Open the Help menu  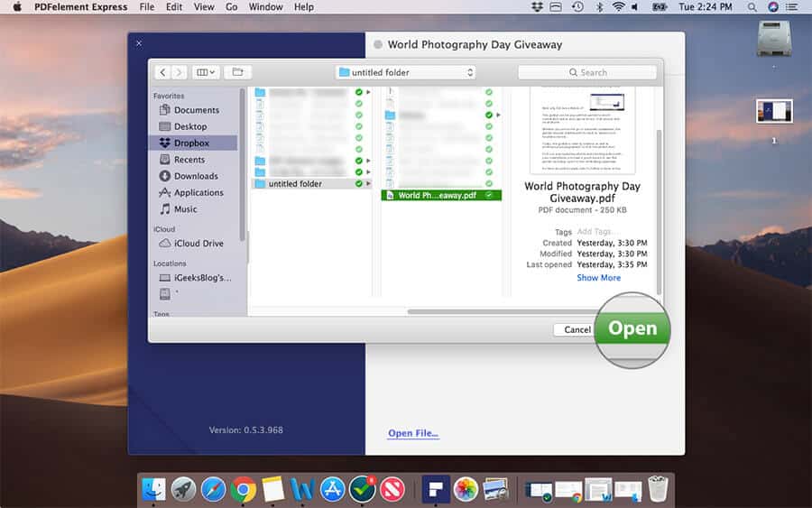pyautogui.click(x=304, y=6)
